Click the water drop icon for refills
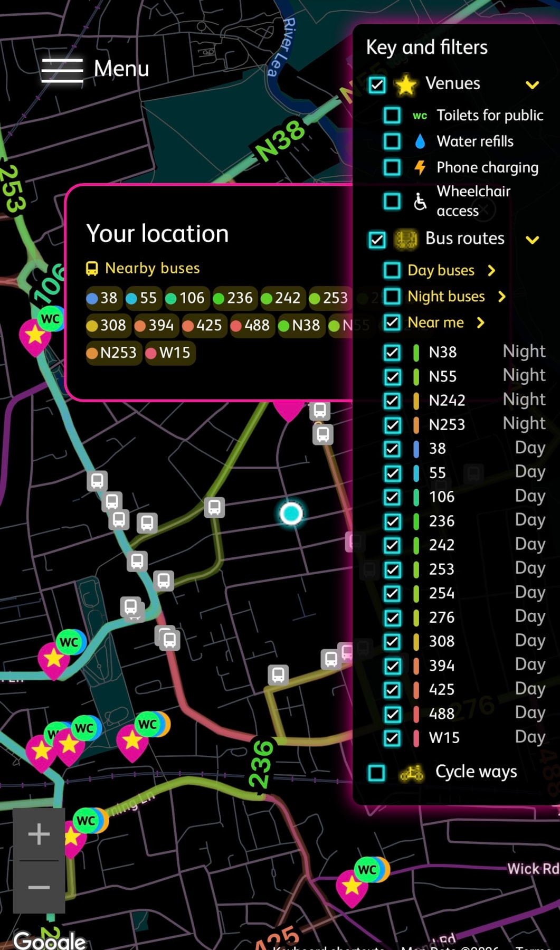 click(420, 141)
